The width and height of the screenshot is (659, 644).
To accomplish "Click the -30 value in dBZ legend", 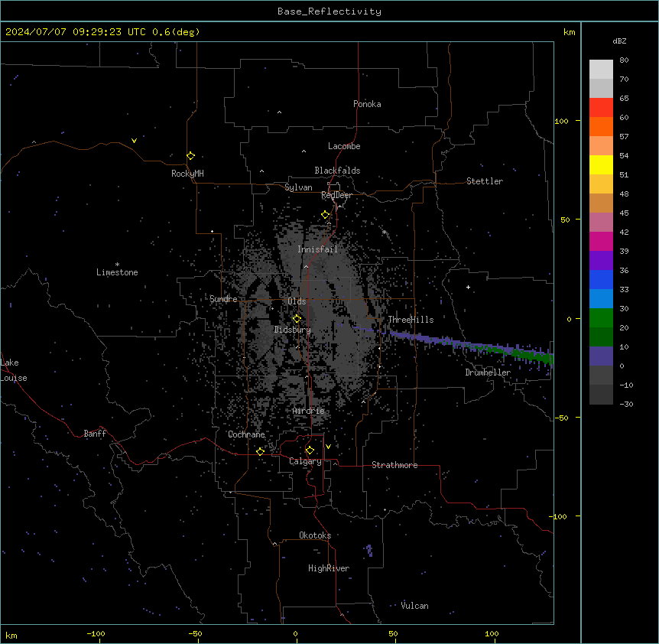I will 626,404.
